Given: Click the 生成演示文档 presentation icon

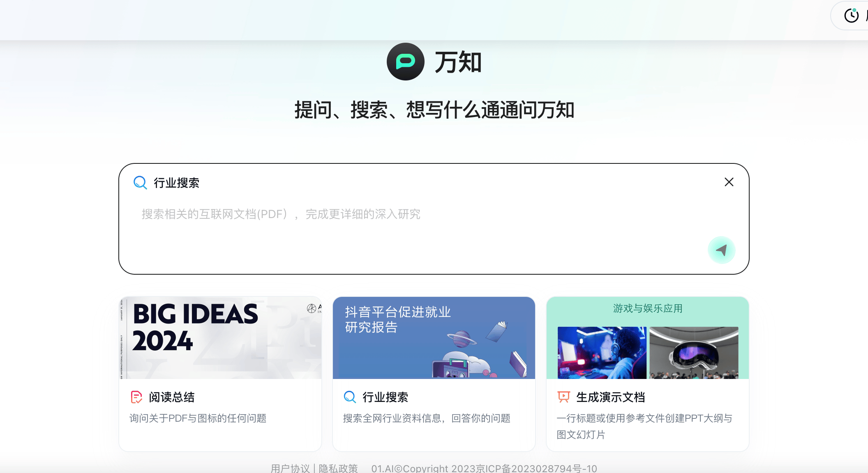Looking at the screenshot, I should click(x=563, y=397).
